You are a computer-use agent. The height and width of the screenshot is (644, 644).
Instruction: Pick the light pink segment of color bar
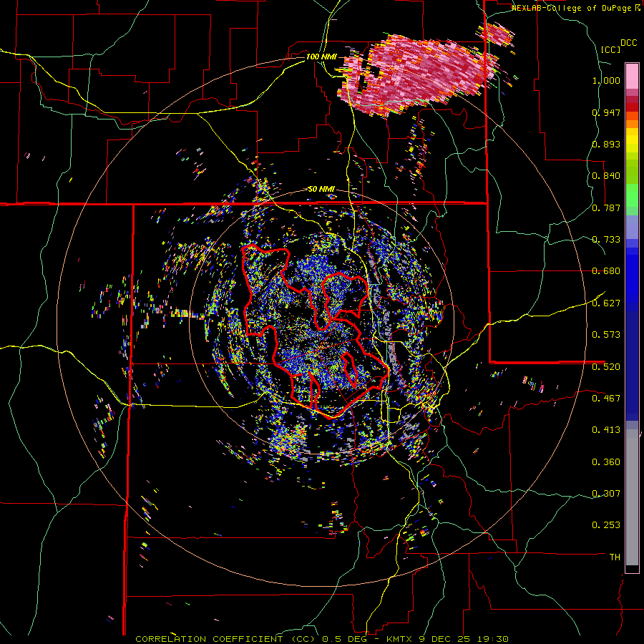click(x=632, y=76)
